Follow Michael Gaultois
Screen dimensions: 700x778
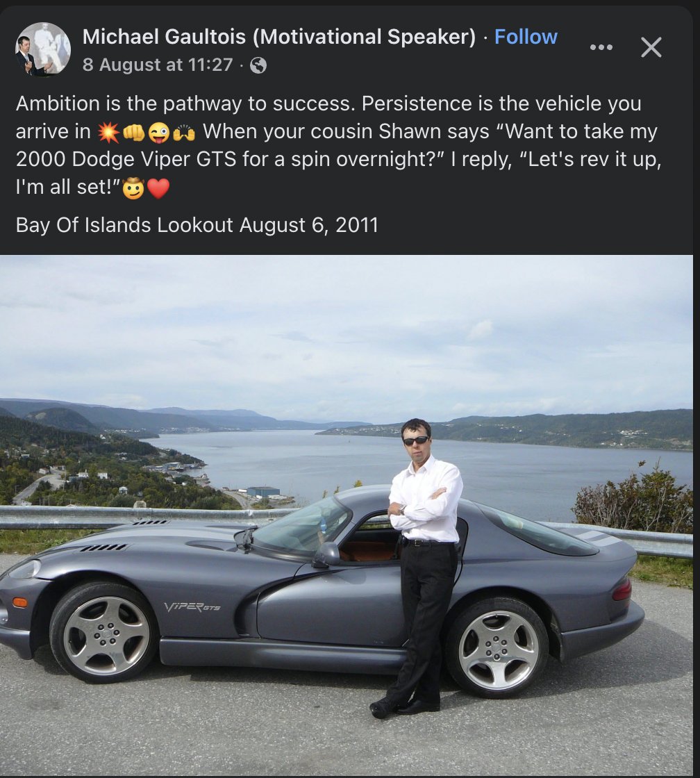pos(526,37)
